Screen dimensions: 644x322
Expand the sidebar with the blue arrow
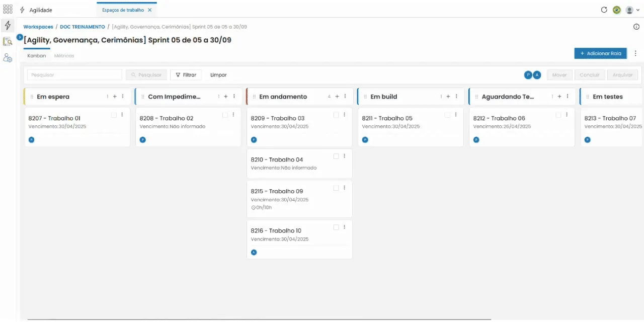[x=20, y=37]
